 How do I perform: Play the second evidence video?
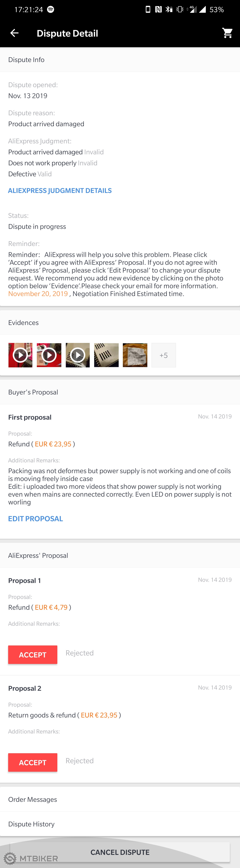coord(49,355)
